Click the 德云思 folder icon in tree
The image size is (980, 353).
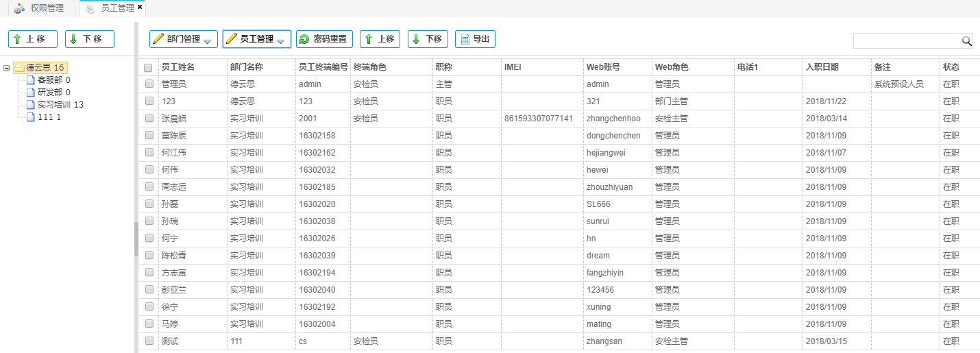tap(19, 68)
